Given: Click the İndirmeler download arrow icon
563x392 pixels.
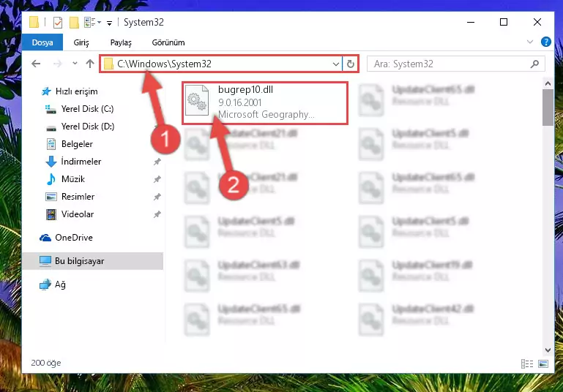Looking at the screenshot, I should click(51, 162).
